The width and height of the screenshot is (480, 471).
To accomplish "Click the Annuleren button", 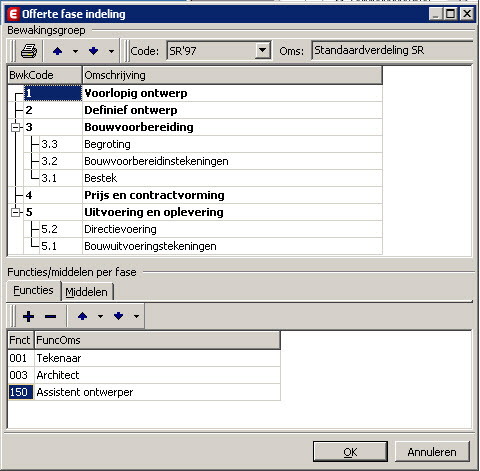I will 432,452.
